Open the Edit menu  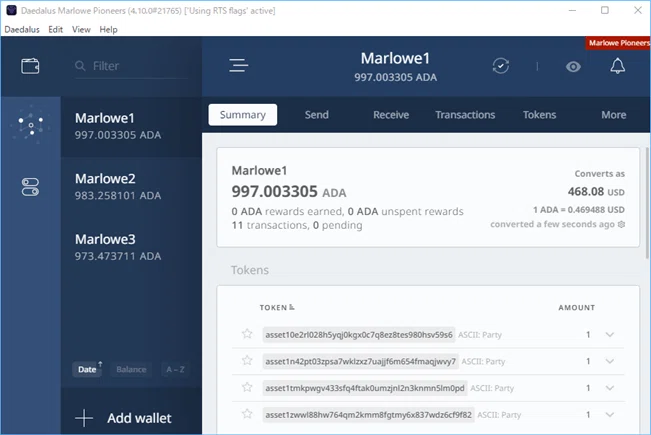56,29
